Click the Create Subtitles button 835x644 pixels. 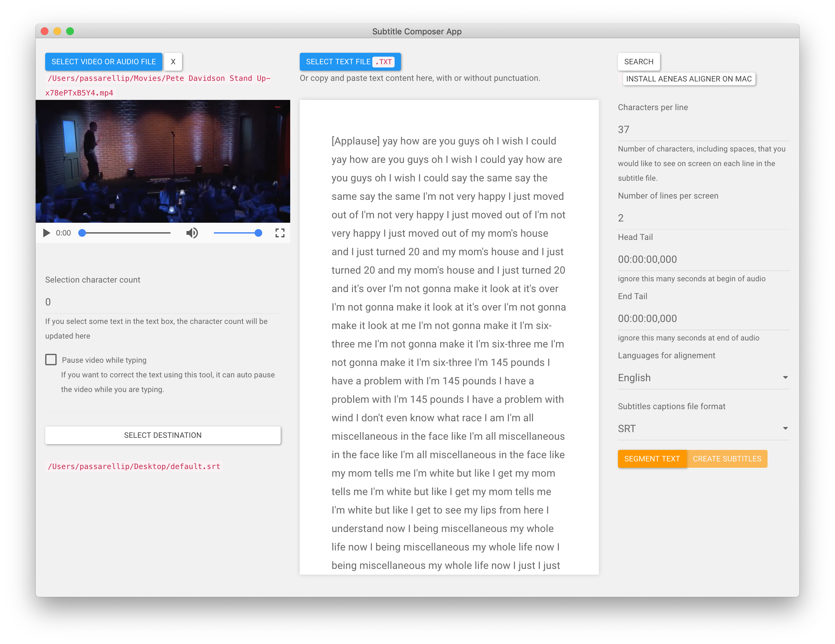[x=727, y=458]
